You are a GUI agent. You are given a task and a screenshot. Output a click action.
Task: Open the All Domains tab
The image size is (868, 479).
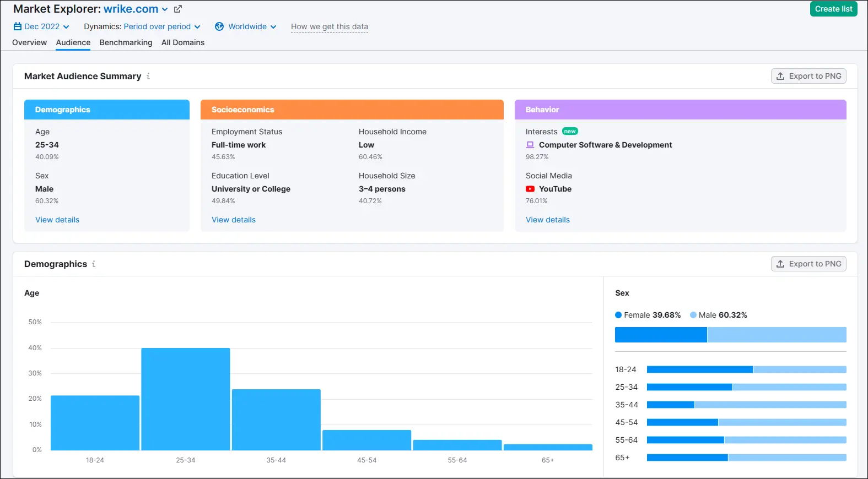pyautogui.click(x=183, y=42)
